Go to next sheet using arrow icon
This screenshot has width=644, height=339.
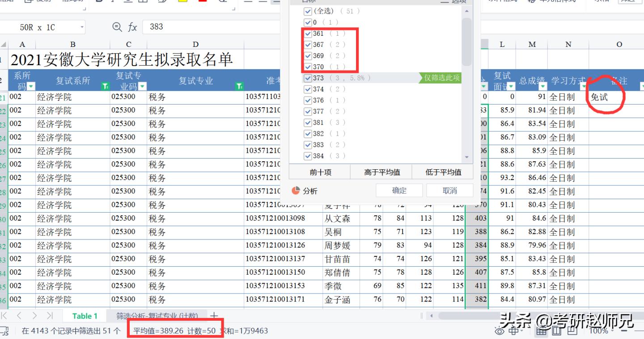click(x=34, y=316)
